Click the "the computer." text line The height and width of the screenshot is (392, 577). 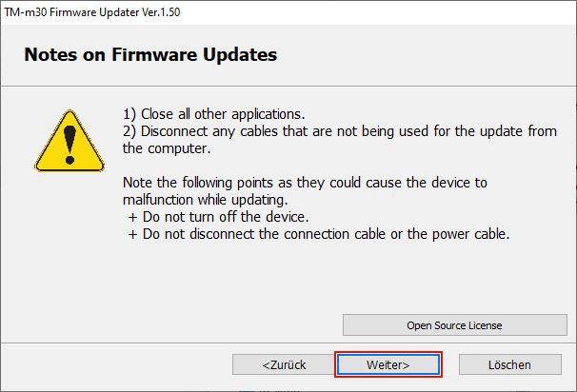(x=168, y=148)
